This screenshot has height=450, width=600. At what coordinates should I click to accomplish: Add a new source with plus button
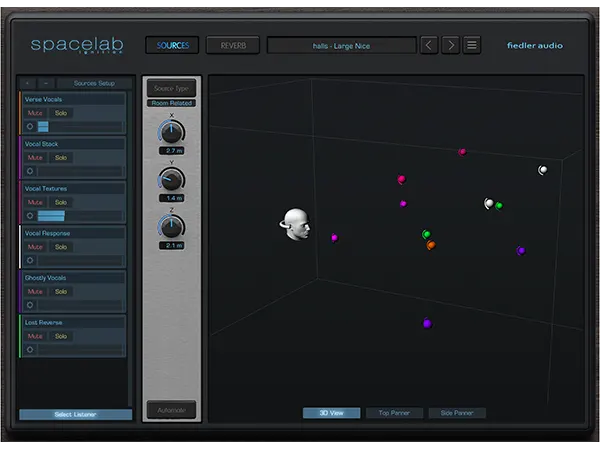tap(28, 83)
